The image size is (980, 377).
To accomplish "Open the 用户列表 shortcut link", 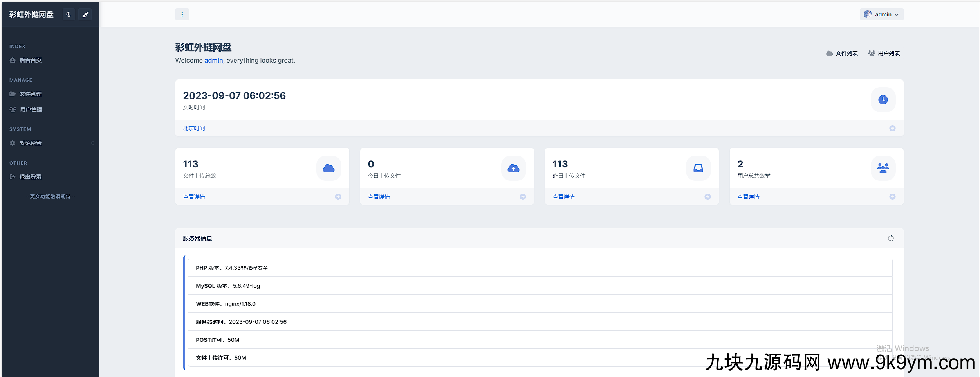I will coord(884,53).
